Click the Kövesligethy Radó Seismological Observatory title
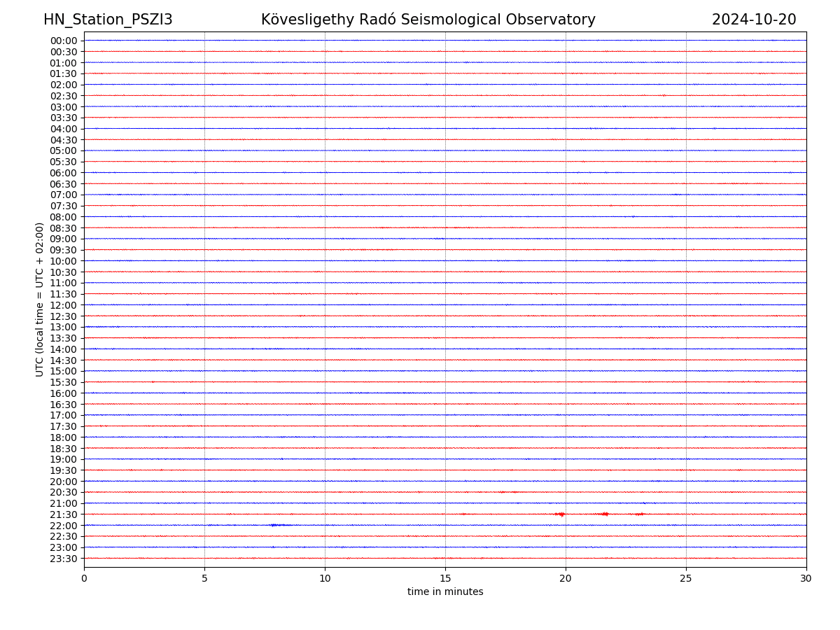The image size is (840, 630). click(428, 20)
